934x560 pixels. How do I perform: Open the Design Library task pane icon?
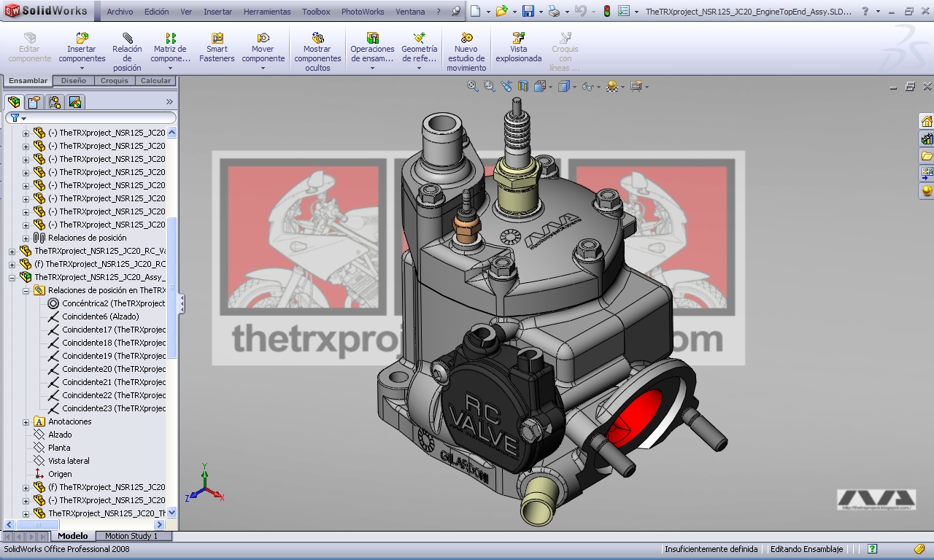[x=927, y=139]
